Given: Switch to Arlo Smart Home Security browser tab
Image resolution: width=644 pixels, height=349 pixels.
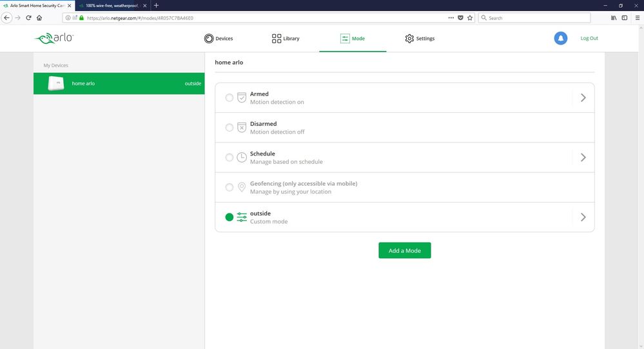Looking at the screenshot, I should coord(37,6).
